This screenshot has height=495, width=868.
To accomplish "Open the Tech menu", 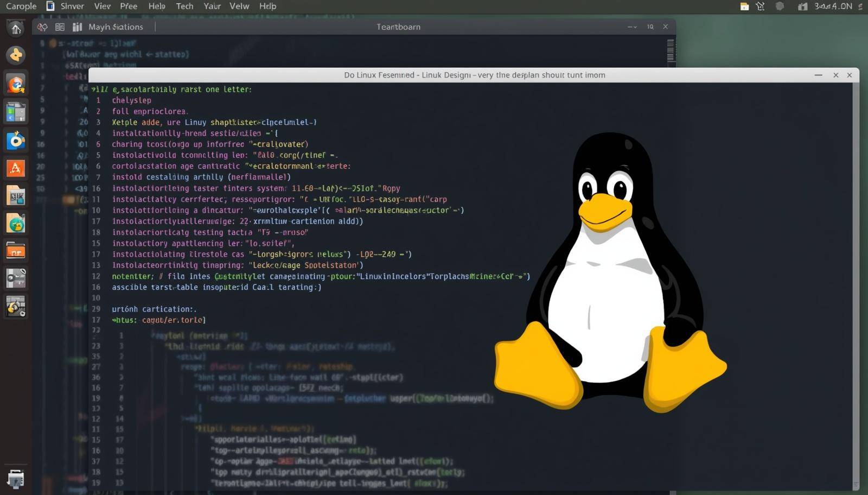I will (x=184, y=6).
